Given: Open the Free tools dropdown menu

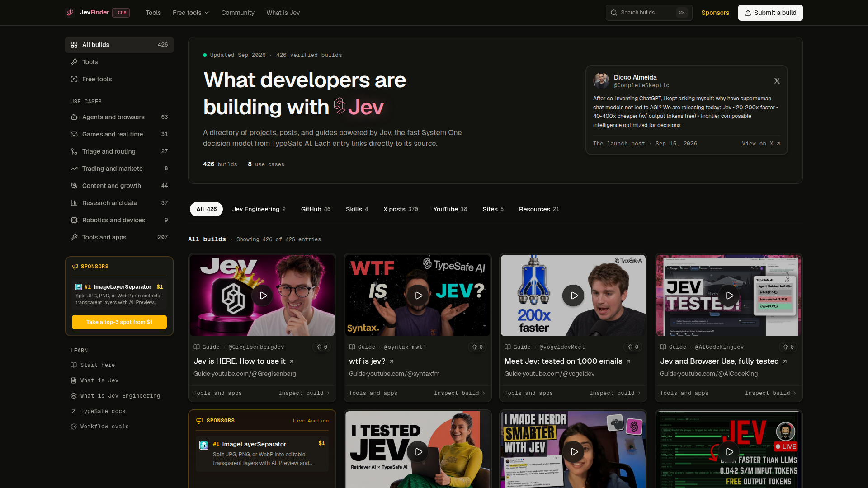Looking at the screenshot, I should tap(190, 13).
